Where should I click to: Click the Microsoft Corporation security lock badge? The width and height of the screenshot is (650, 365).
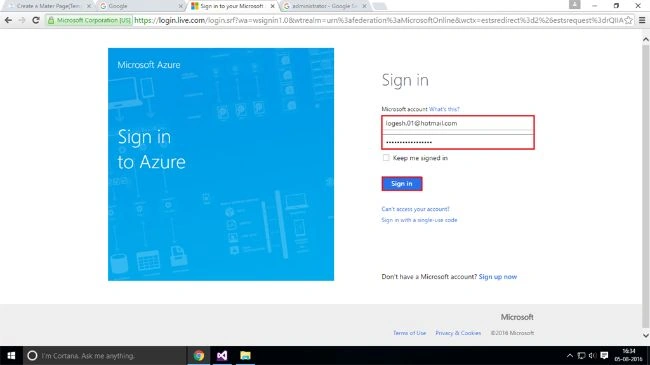[x=89, y=20]
